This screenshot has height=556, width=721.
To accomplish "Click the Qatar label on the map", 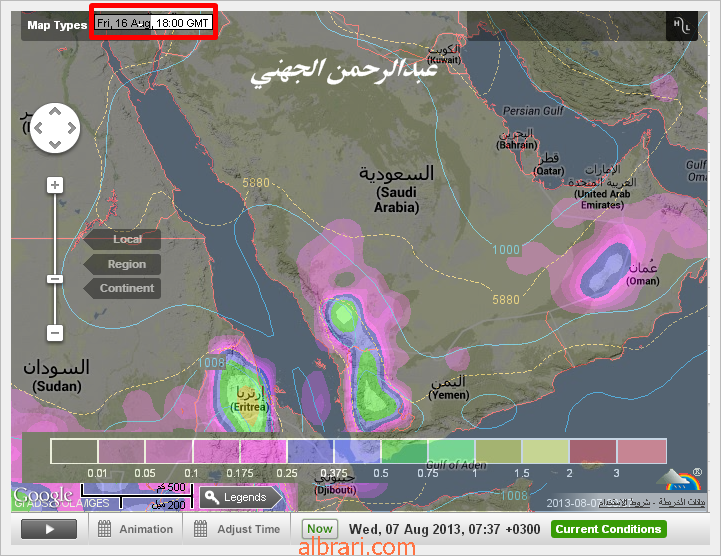I will click(549, 165).
